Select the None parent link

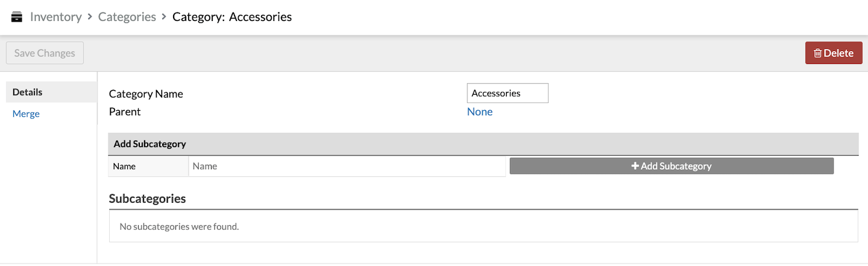click(480, 112)
